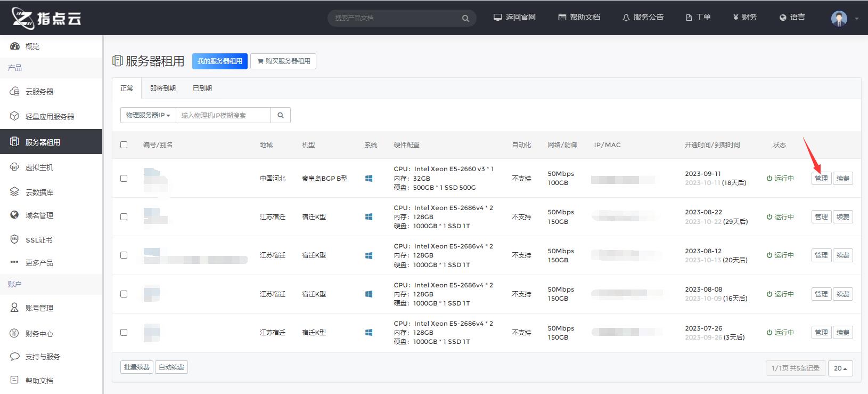Click the 1/1页 共5条记录 pager

coord(796,368)
